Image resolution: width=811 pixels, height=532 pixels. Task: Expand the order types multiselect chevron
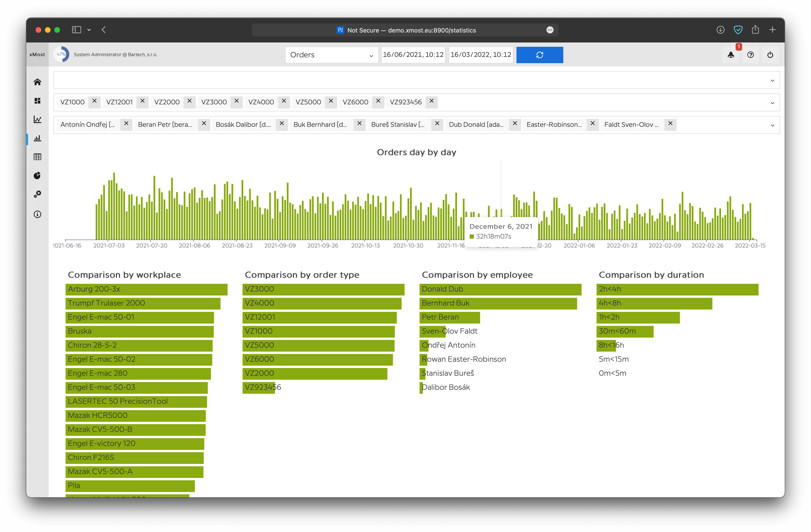tap(772, 103)
